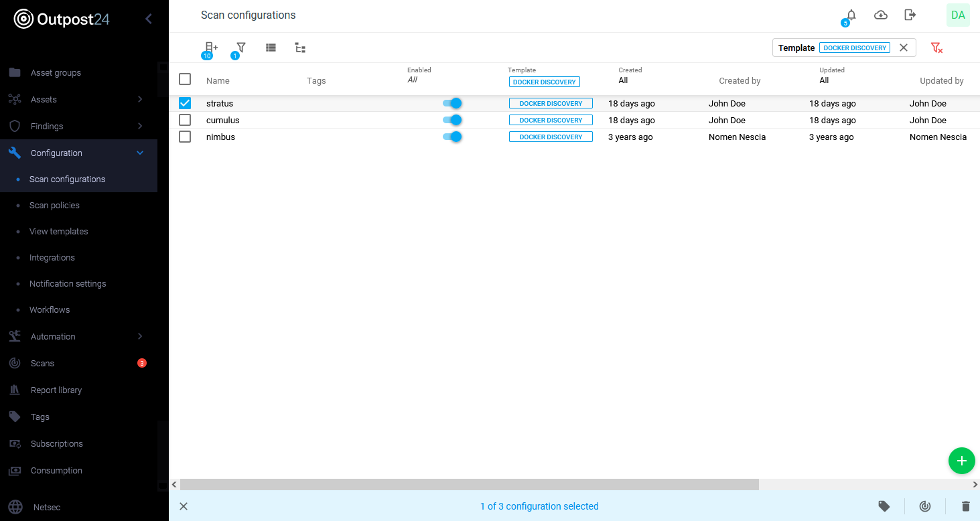
Task: Scan selected configuration with radar icon
Action: (925, 506)
